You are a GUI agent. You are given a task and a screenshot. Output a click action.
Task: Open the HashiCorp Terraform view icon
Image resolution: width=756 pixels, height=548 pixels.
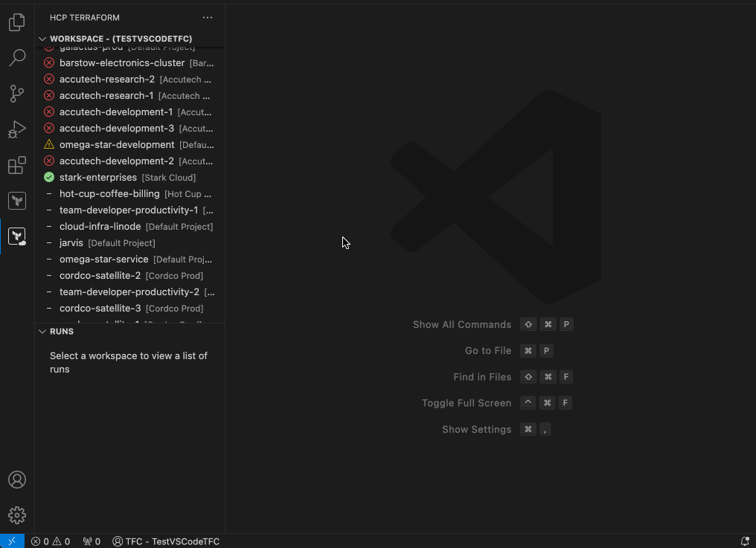(x=17, y=201)
